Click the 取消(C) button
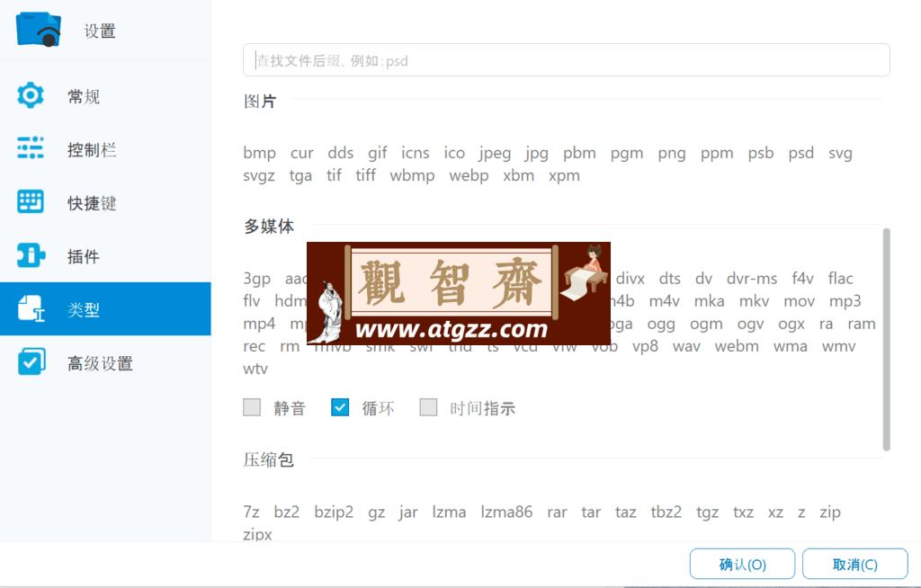The width and height of the screenshot is (921, 588). click(x=855, y=564)
